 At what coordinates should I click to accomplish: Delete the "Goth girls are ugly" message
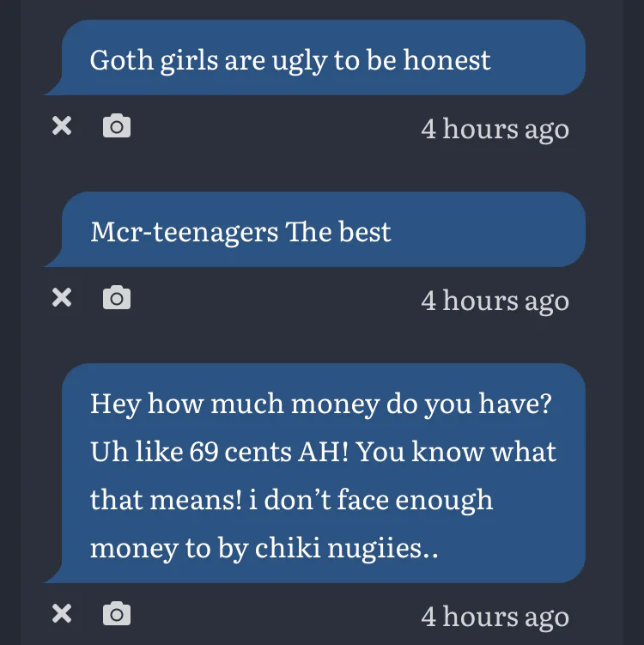click(x=62, y=126)
